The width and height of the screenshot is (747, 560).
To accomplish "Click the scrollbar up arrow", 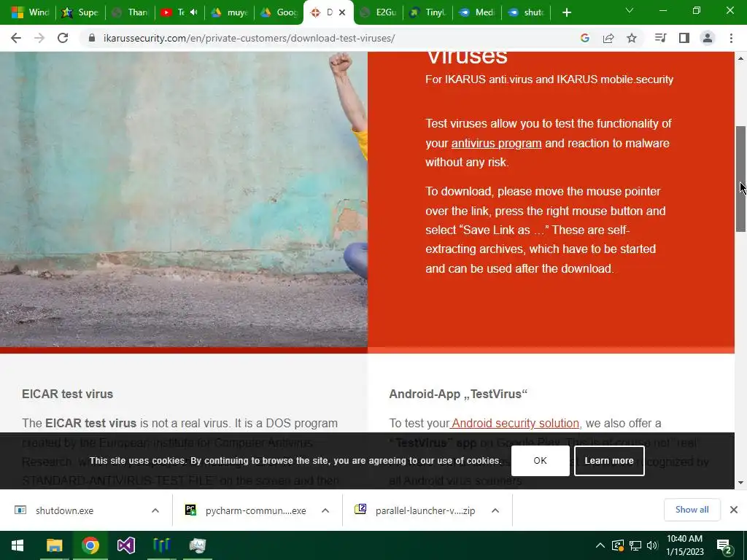I will 740,58.
